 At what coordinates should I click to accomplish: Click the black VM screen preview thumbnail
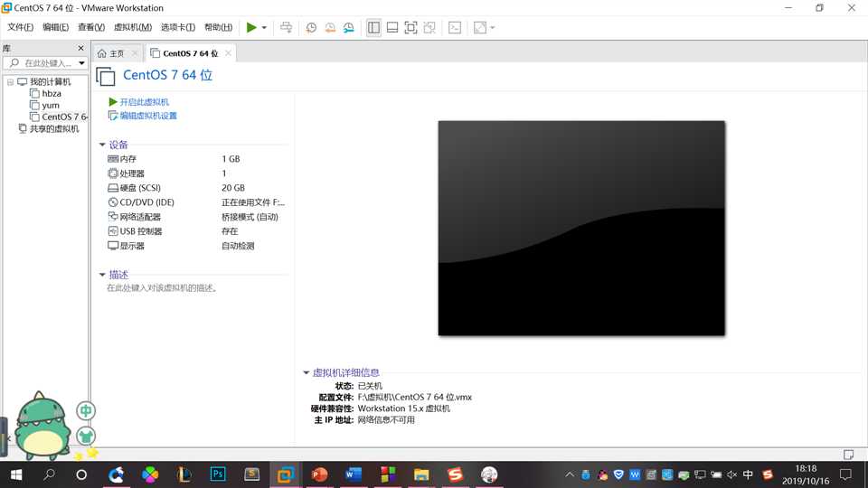click(x=581, y=228)
